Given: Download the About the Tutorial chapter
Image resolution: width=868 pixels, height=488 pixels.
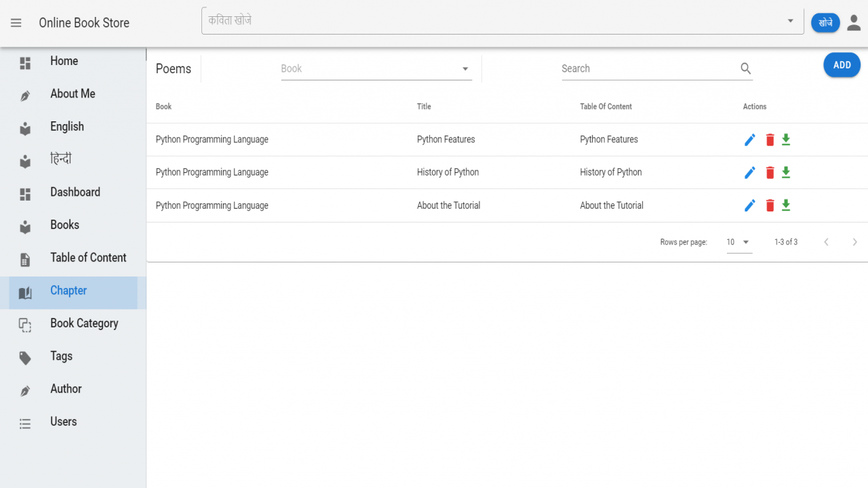Looking at the screenshot, I should pos(786,205).
